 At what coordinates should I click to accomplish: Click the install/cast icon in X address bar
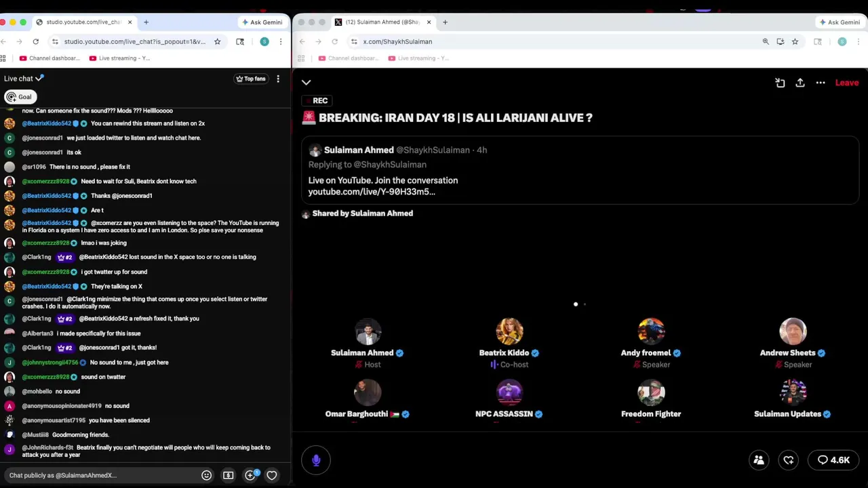pos(781,41)
